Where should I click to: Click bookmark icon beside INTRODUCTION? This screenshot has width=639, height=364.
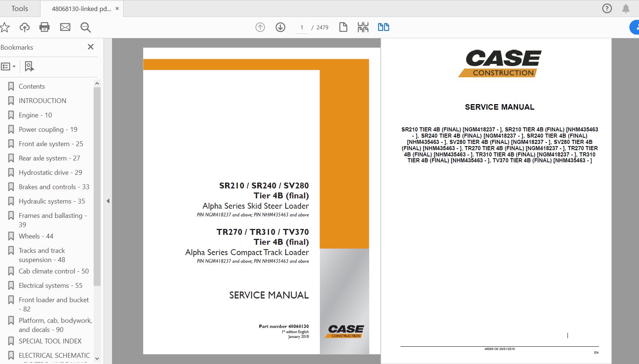11,101
